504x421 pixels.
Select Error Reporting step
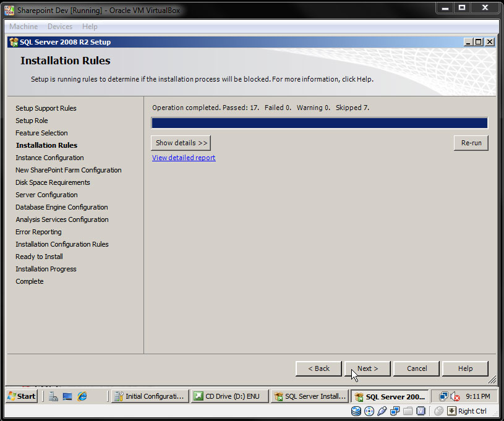pos(38,232)
